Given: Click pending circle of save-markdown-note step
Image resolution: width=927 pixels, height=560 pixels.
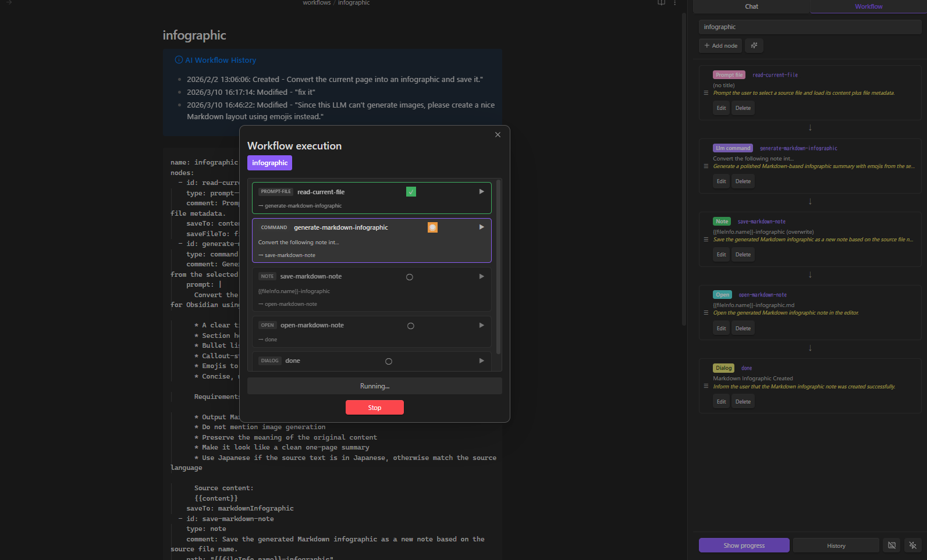Looking at the screenshot, I should pyautogui.click(x=410, y=277).
